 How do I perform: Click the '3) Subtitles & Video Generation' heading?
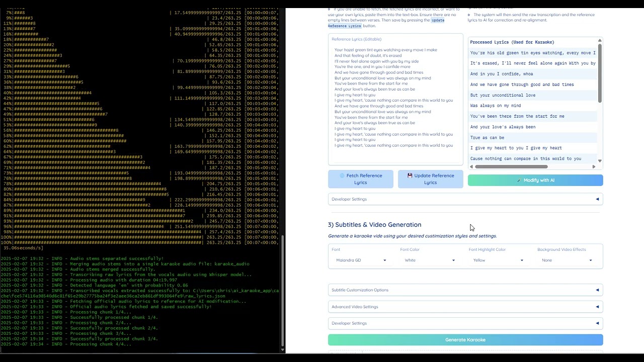(x=375, y=225)
